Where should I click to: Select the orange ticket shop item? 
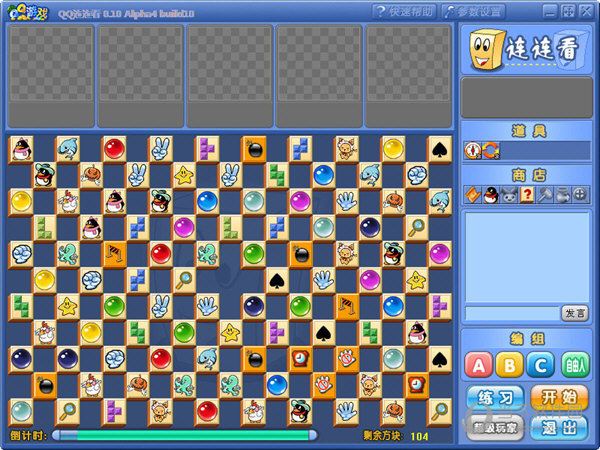(471, 194)
